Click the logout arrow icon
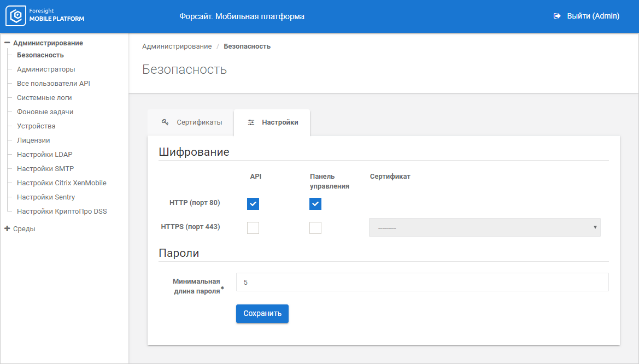The height and width of the screenshot is (364, 639). point(557,16)
